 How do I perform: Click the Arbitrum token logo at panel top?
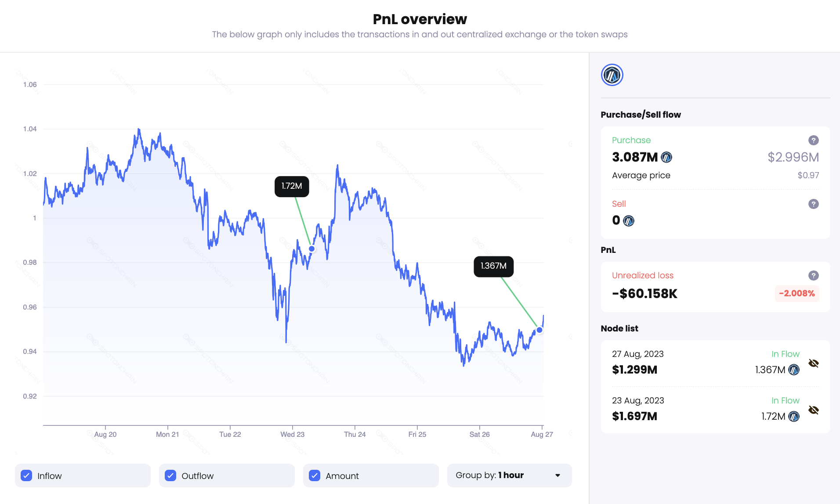(612, 75)
